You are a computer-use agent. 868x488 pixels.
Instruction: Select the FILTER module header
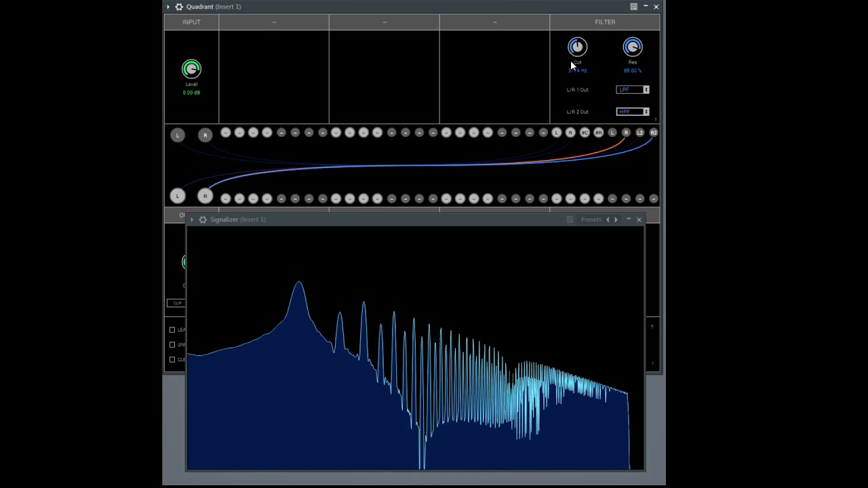point(605,22)
